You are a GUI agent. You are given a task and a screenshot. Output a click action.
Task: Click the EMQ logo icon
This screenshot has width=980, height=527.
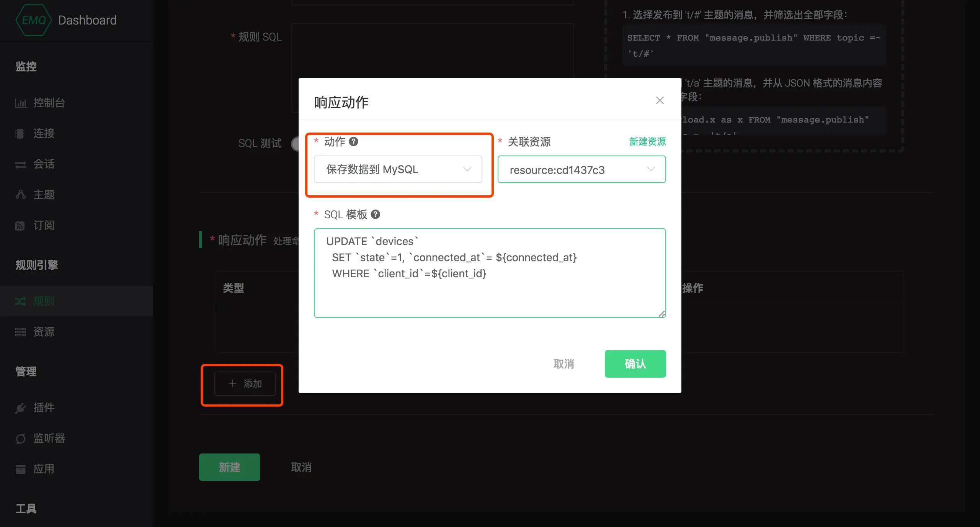[x=34, y=20]
